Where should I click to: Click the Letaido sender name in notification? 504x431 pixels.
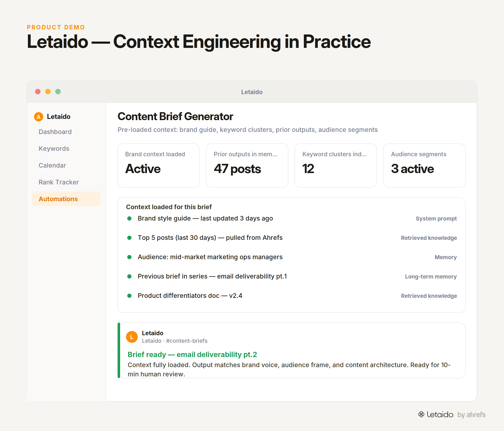pyautogui.click(x=152, y=333)
